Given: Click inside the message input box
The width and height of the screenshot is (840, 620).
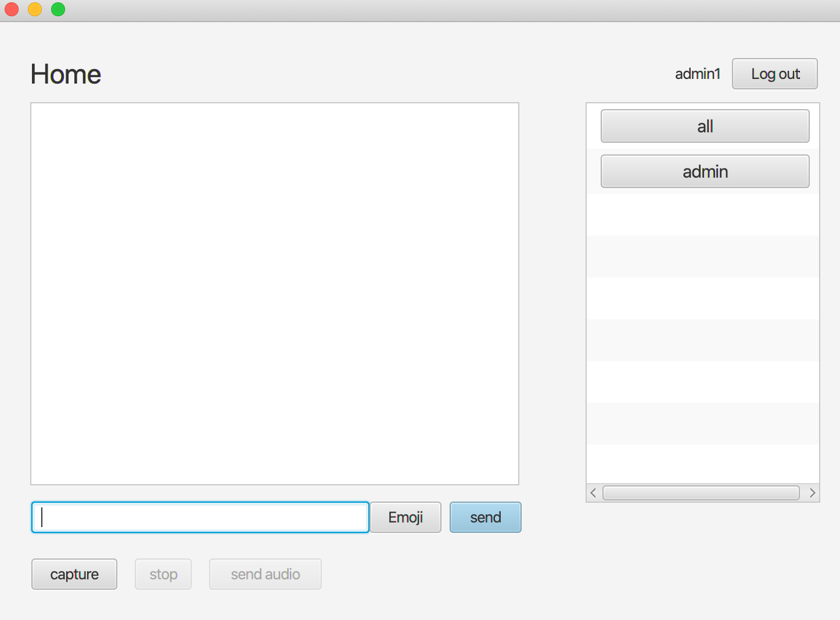Looking at the screenshot, I should point(200,517).
